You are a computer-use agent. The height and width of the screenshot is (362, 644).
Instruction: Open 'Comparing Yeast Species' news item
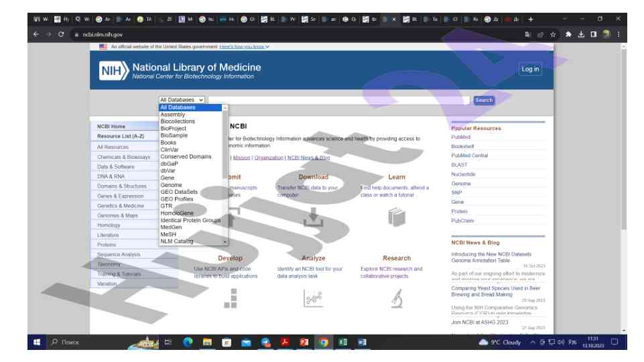[x=495, y=292]
